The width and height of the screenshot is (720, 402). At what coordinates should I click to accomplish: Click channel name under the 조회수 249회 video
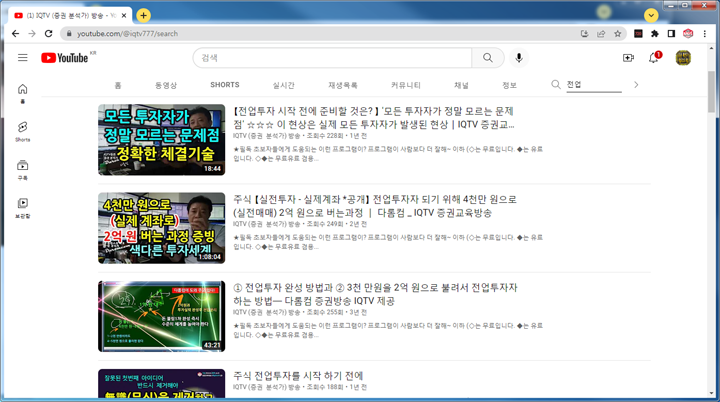266,224
